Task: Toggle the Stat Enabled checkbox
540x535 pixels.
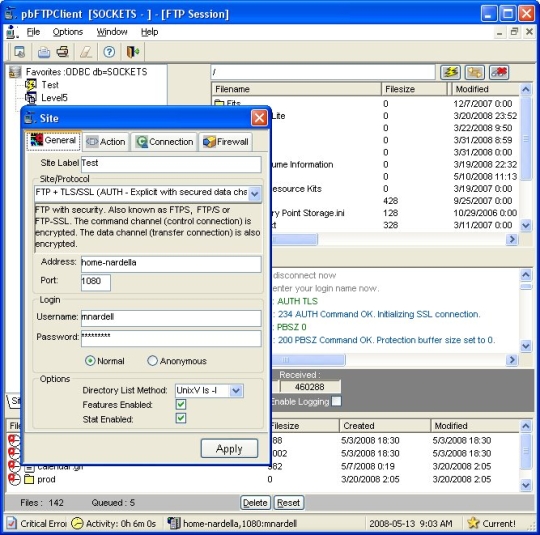Action: coord(181,419)
